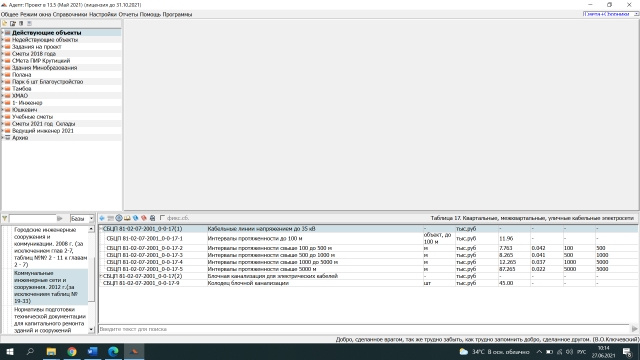Click the volume speaker tray icon

569,352
